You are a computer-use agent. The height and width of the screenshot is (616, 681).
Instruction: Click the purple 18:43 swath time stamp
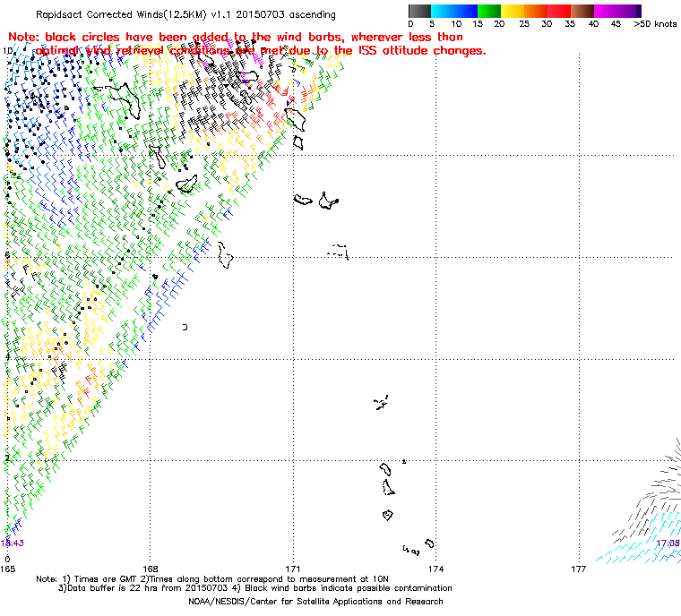click(13, 543)
